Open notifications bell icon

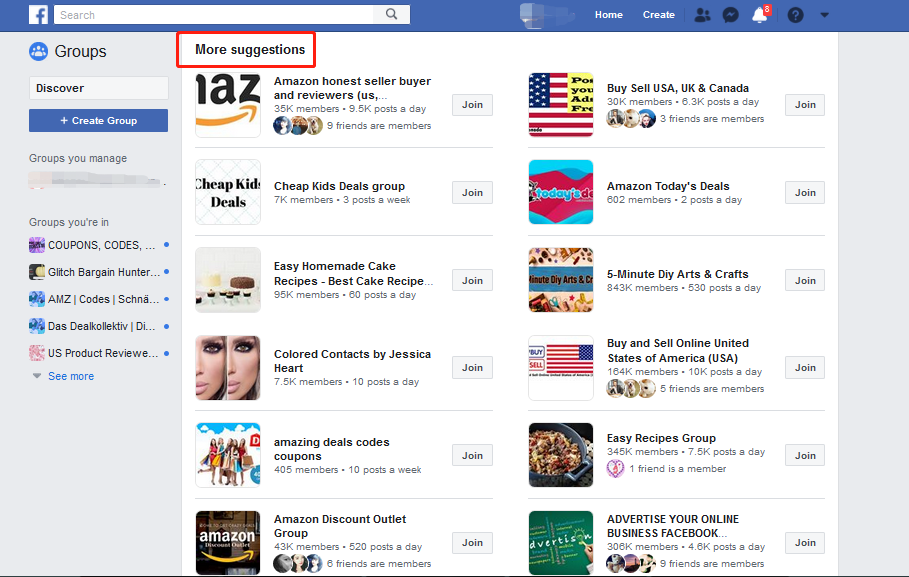click(759, 14)
